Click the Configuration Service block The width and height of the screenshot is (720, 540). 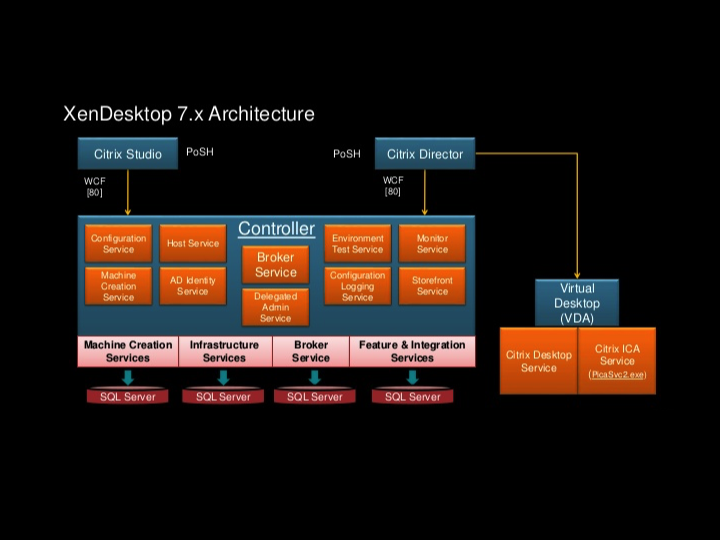tap(118, 243)
